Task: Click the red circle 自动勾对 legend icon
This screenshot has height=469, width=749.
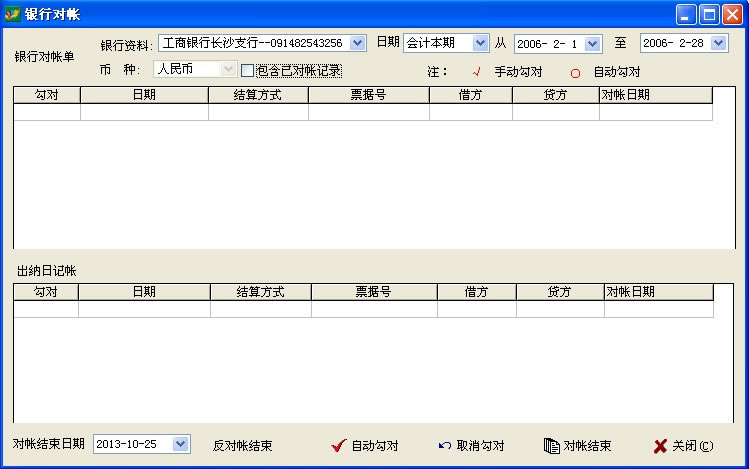Action: [575, 73]
